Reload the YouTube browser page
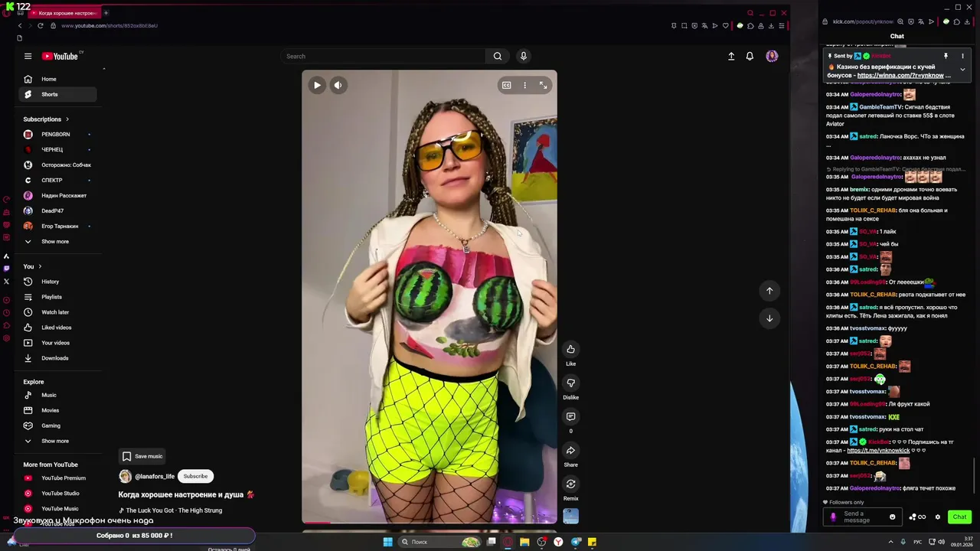The image size is (980, 551). 40,25
